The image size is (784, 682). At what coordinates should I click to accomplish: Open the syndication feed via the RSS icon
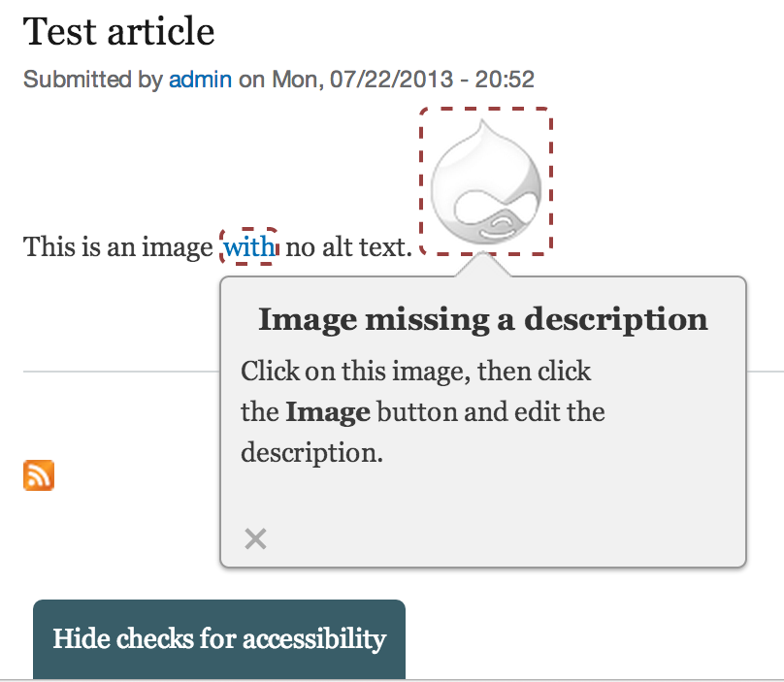(x=39, y=474)
